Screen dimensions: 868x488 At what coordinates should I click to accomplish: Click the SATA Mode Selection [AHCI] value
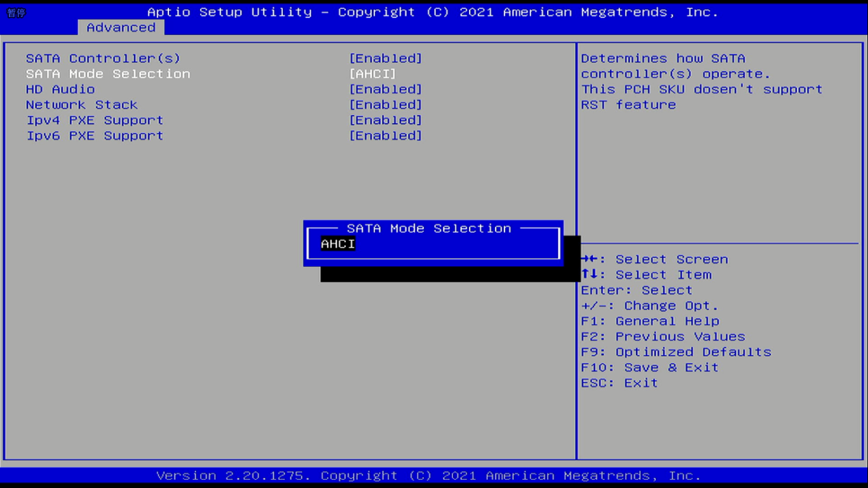[372, 74]
